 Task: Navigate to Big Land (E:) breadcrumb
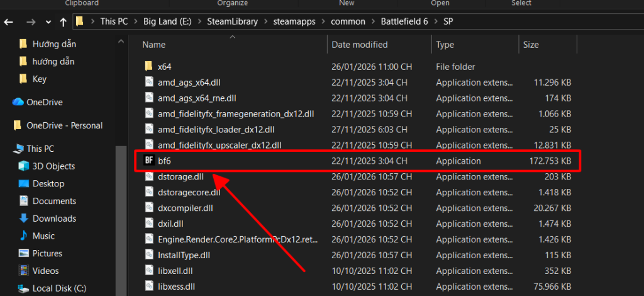pos(167,21)
